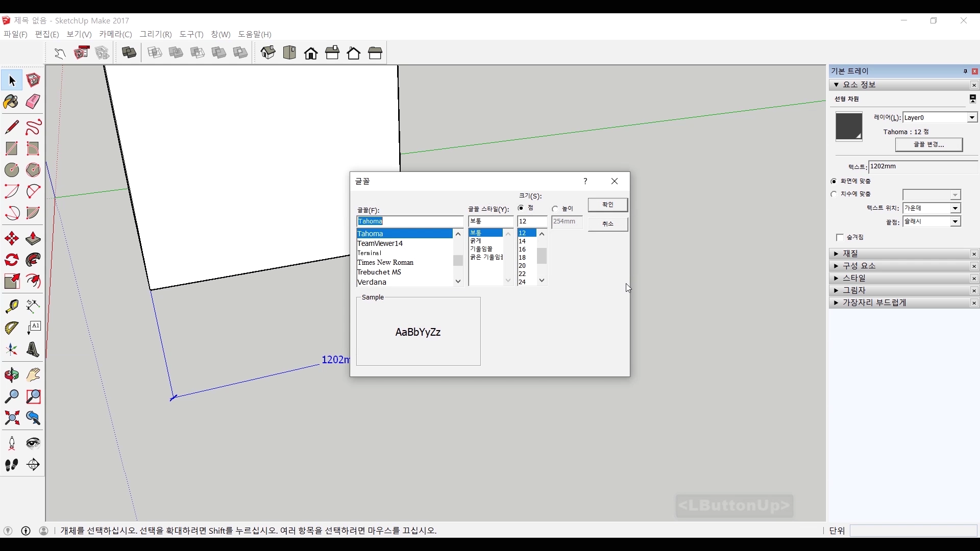Switch to Front view house icon
This screenshot has width=980, height=551.
click(x=311, y=53)
